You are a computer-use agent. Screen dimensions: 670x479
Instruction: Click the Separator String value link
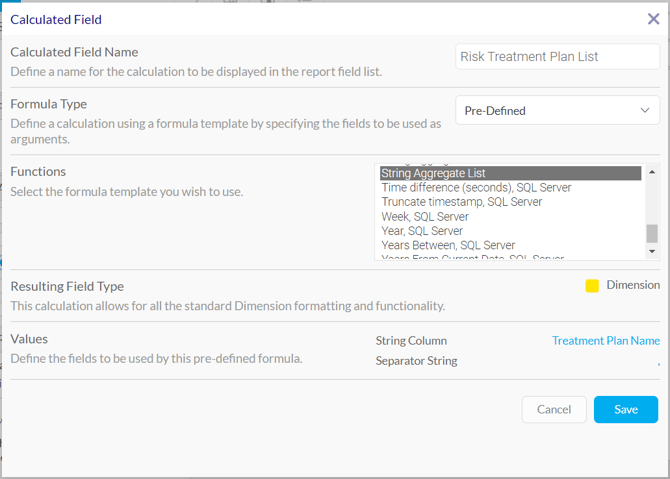657,363
